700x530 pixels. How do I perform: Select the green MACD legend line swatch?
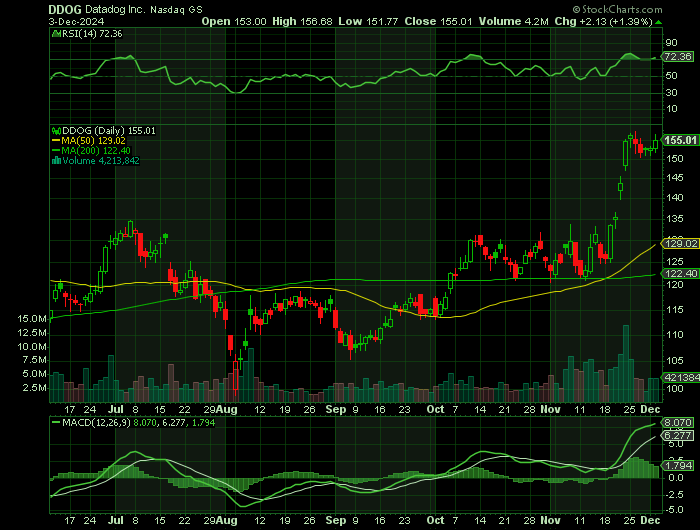(x=56, y=422)
